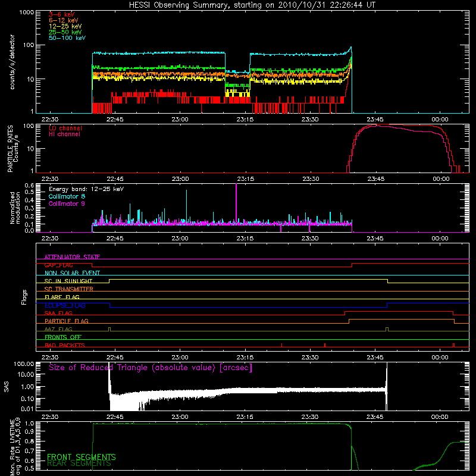
Task: Click the 'Normalized modulation' axis title
Action: [x=15, y=208]
